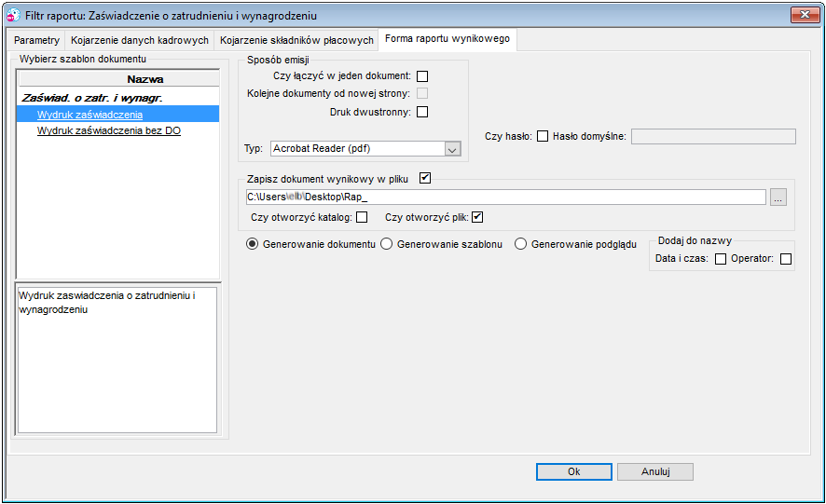Enable Czy otworzyć katalog checkbox
The width and height of the screenshot is (826, 504).
coord(362,217)
